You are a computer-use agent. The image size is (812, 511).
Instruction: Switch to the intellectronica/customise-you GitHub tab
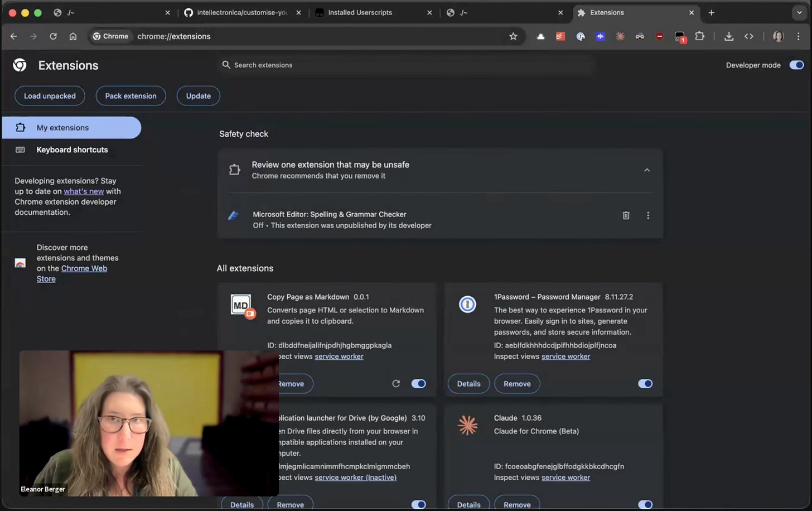point(243,12)
